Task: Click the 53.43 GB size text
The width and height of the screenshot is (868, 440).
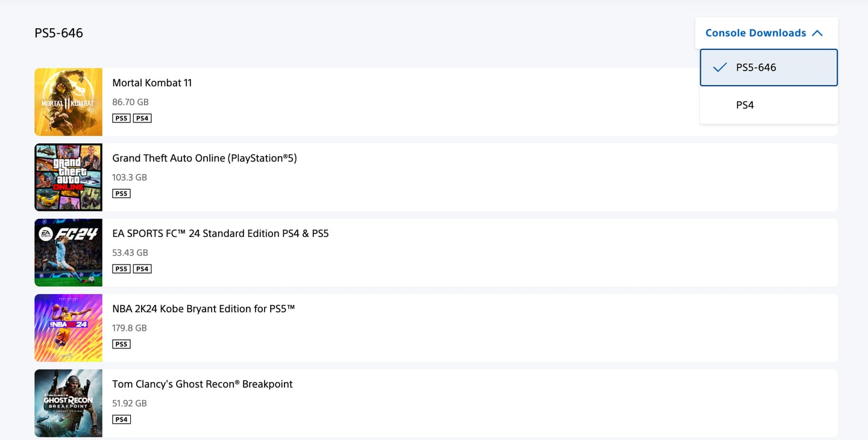Action: tap(130, 253)
